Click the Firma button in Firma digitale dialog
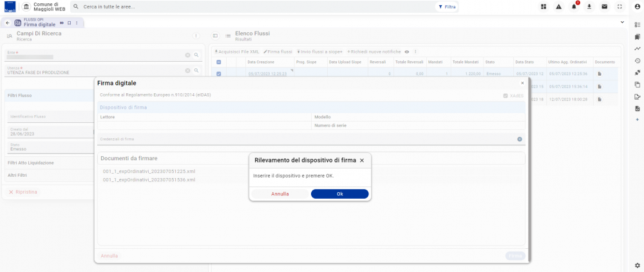 515,256
